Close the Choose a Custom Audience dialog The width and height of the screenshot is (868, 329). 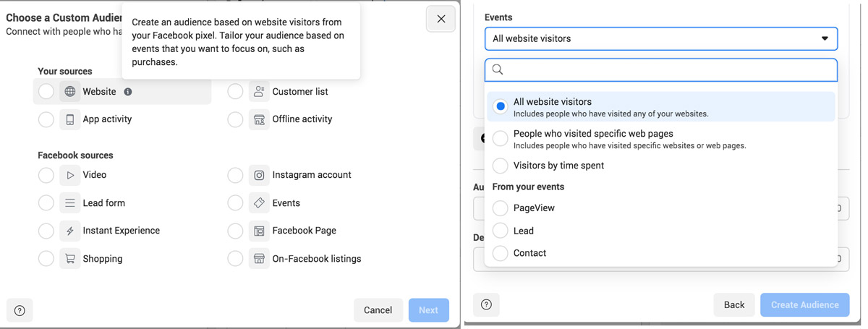tap(441, 19)
